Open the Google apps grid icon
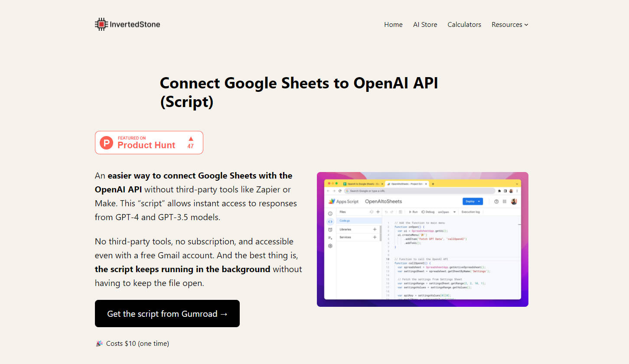 504,201
